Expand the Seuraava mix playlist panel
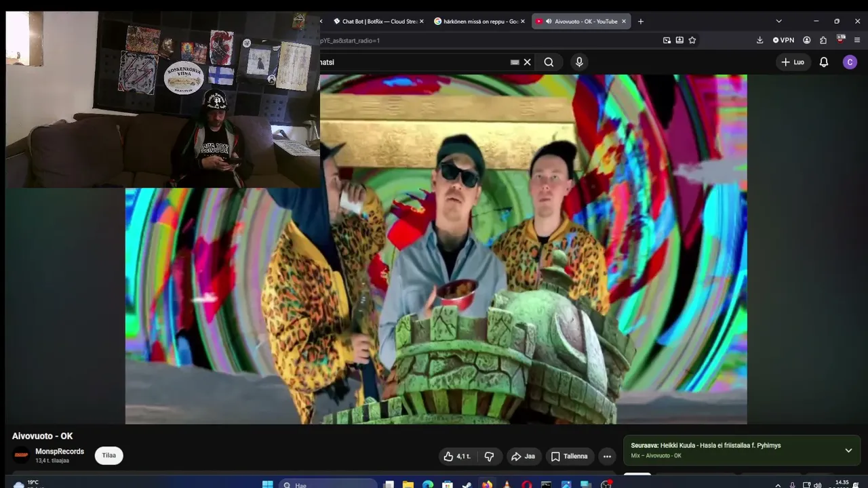Viewport: 868px width, 488px height. pos(848,450)
